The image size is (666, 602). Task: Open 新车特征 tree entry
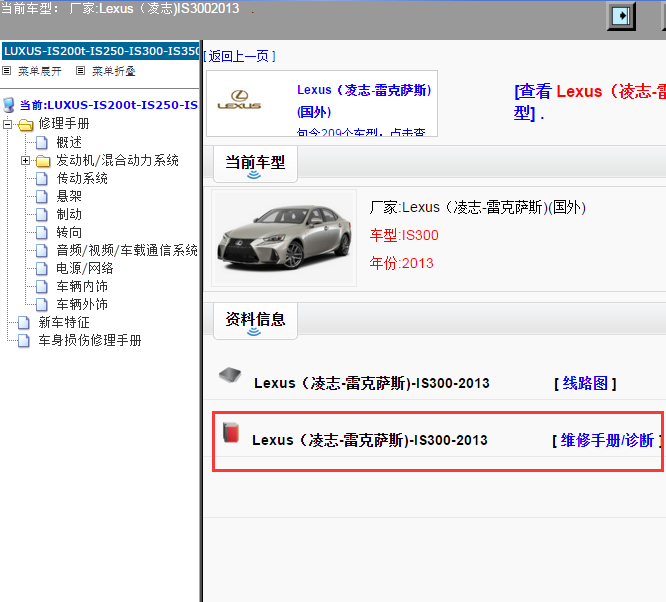(64, 322)
